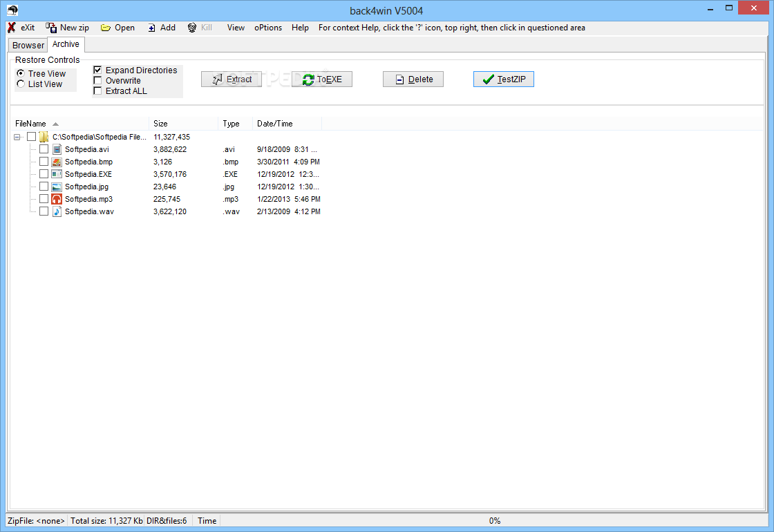Minimize the back4win window

(x=710, y=8)
